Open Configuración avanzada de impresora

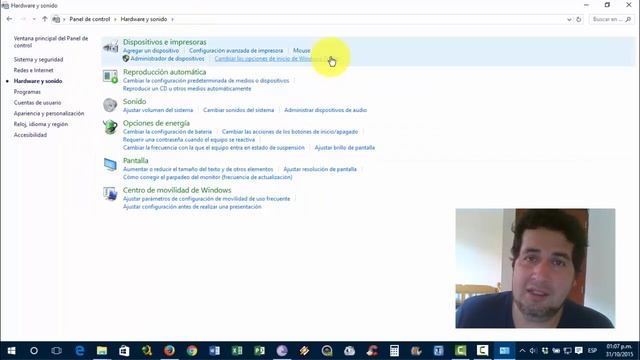point(236,51)
